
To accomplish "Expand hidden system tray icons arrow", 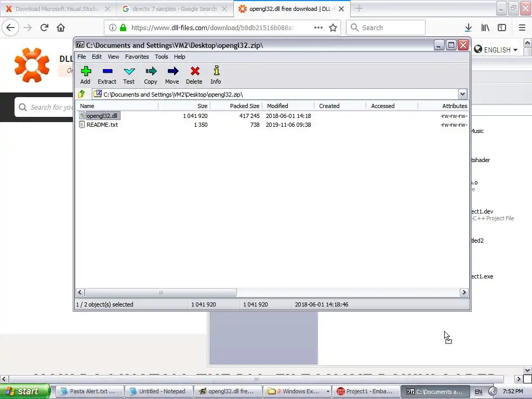I will coord(493,392).
